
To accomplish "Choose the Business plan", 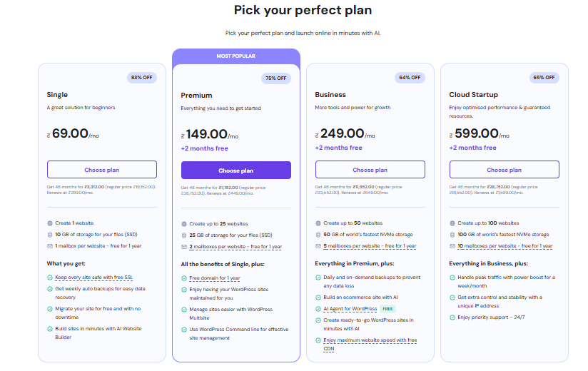I will pyautogui.click(x=370, y=170).
